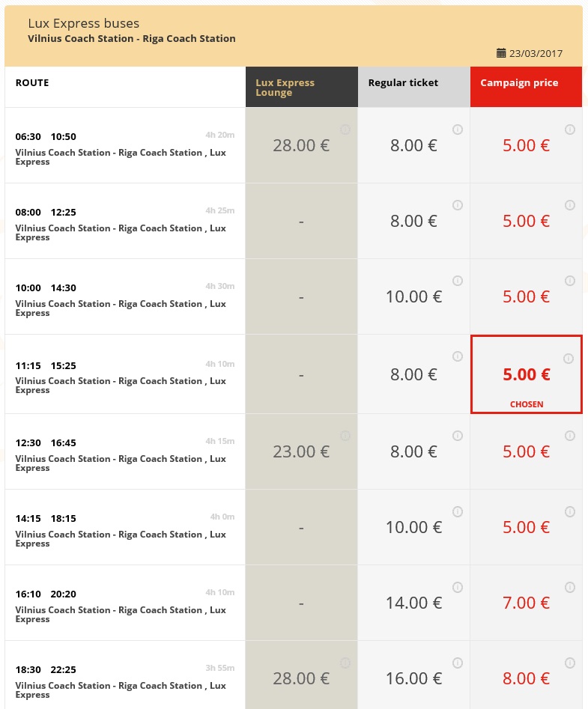Click info icon on 18:30 campaign price
This screenshot has width=588, height=709.
click(570, 663)
